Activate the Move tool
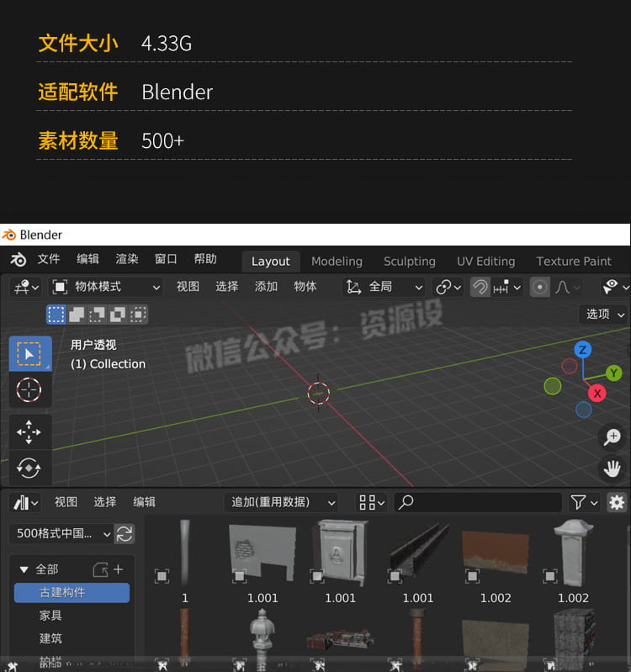 pyautogui.click(x=29, y=432)
